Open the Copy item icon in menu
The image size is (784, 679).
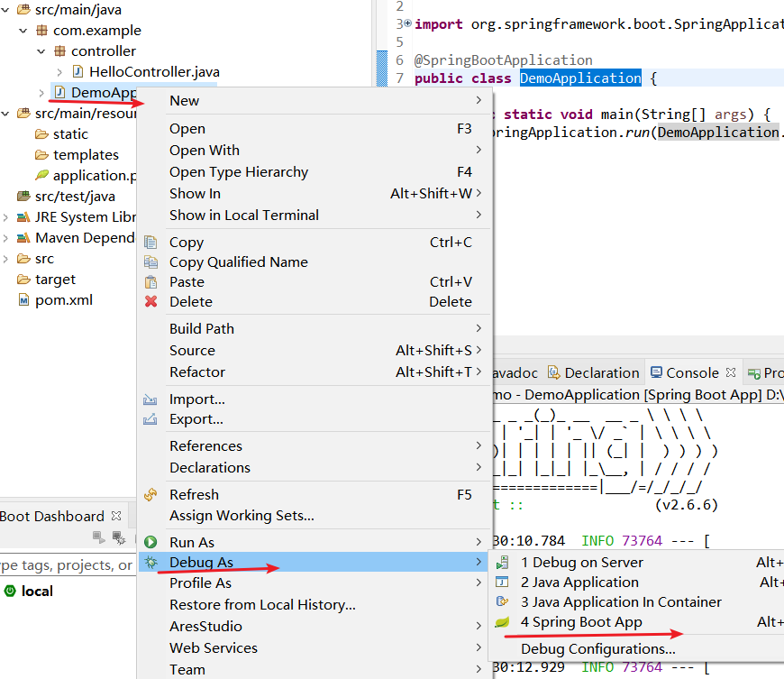[151, 242]
